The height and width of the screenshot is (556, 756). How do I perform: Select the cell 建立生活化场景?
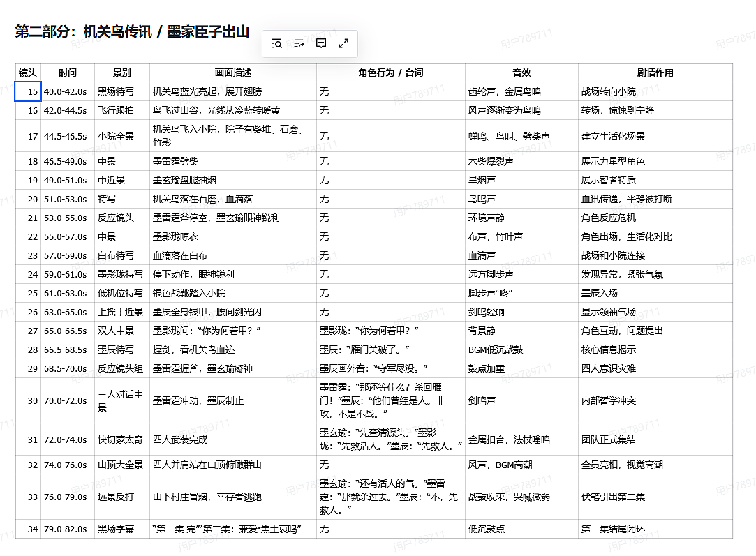(x=655, y=136)
